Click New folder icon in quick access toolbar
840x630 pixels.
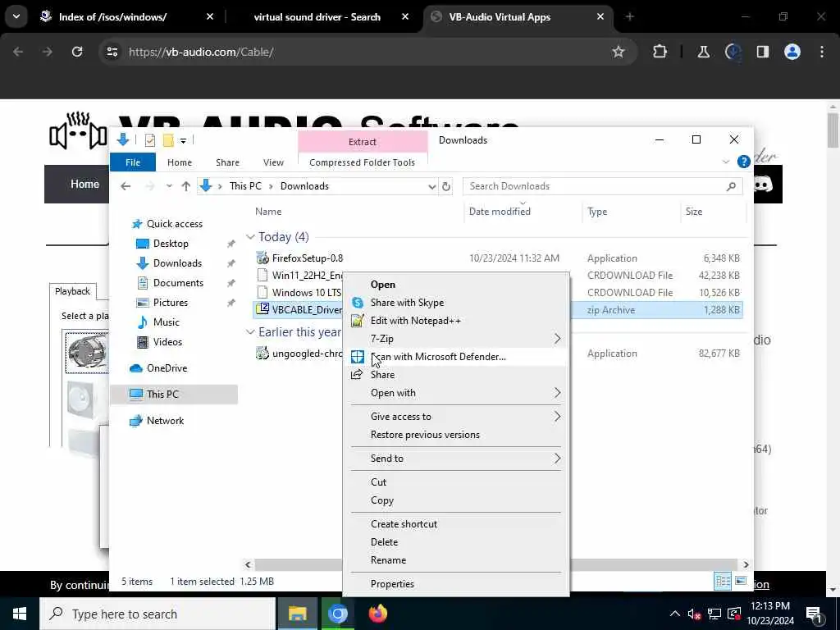[168, 140]
